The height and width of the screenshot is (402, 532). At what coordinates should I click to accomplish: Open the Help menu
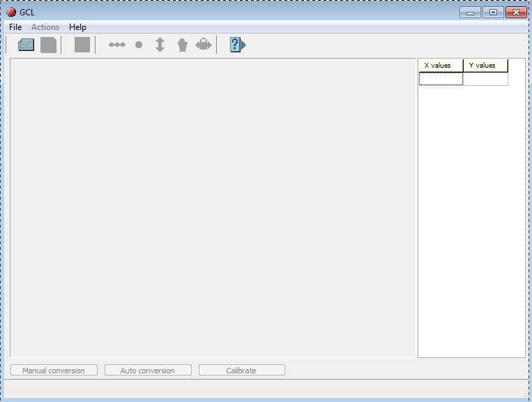coord(77,27)
